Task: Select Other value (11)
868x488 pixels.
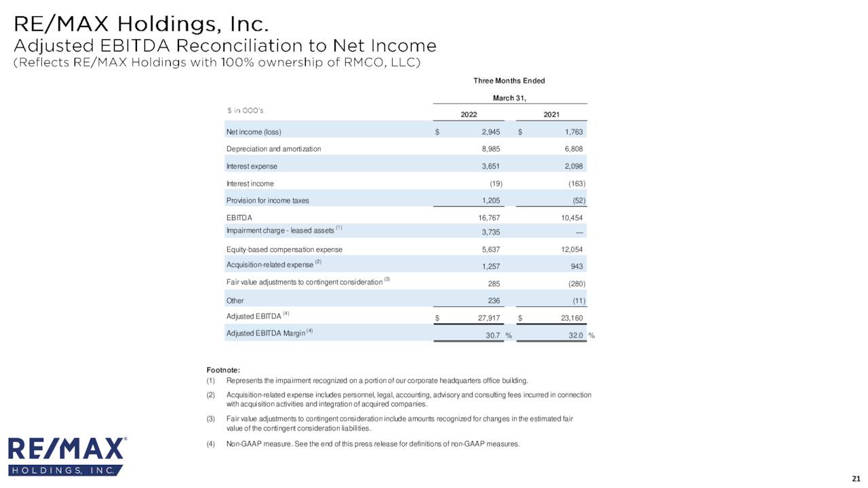Action: (x=578, y=300)
